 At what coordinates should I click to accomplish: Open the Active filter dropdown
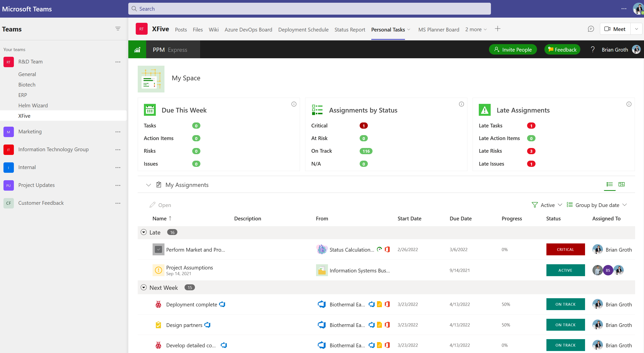pos(547,205)
